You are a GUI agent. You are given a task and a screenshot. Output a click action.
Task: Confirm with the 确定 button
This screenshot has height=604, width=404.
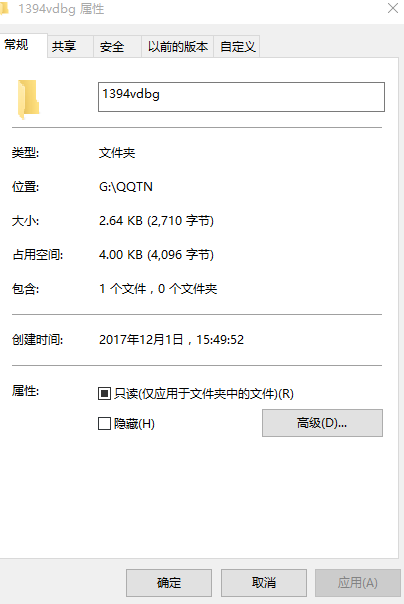point(169,582)
